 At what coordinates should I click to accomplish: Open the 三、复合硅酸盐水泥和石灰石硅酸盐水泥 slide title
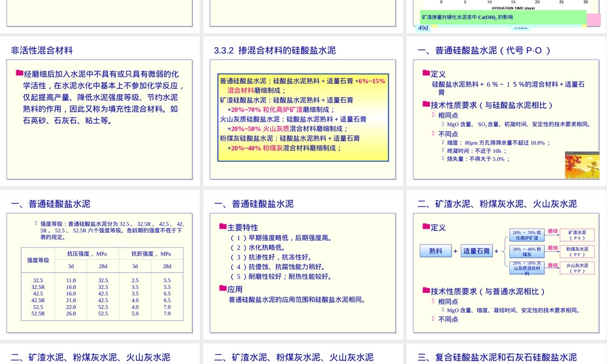(x=497, y=357)
